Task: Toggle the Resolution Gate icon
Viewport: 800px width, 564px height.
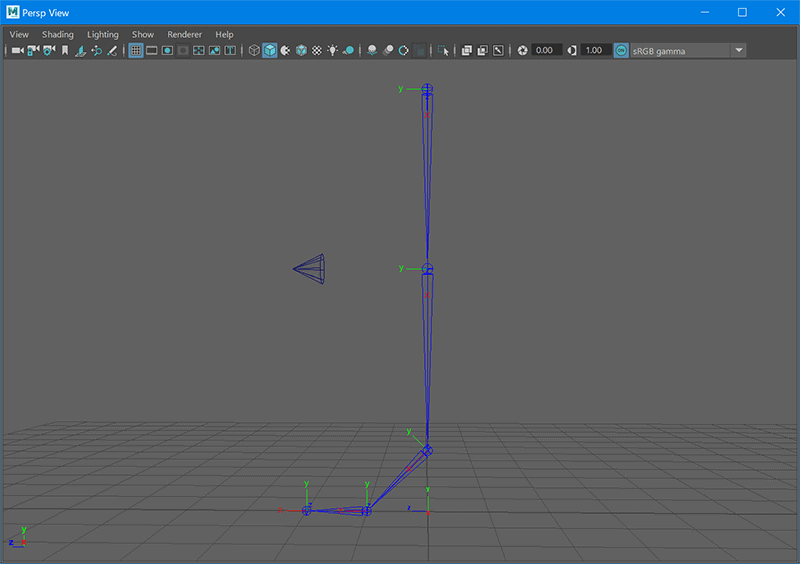Action: point(167,51)
